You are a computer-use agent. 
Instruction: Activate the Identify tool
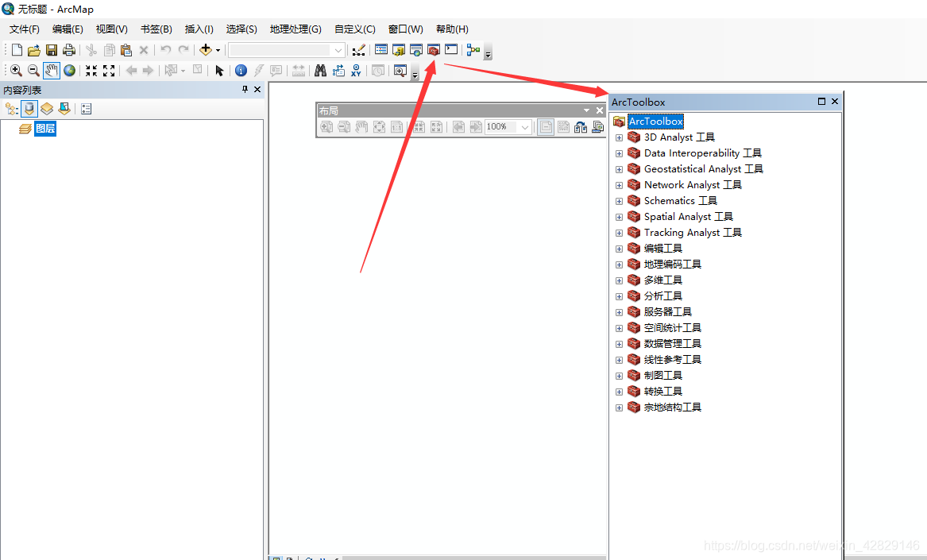tap(241, 71)
